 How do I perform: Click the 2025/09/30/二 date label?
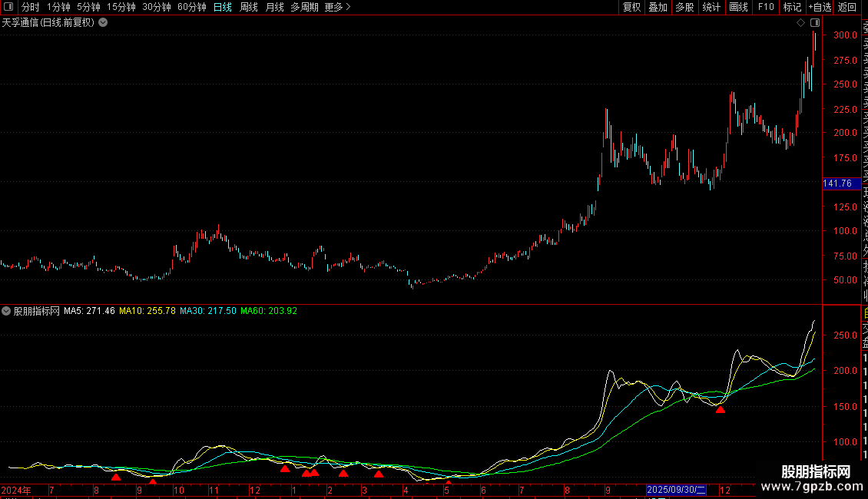pyautogui.click(x=677, y=490)
